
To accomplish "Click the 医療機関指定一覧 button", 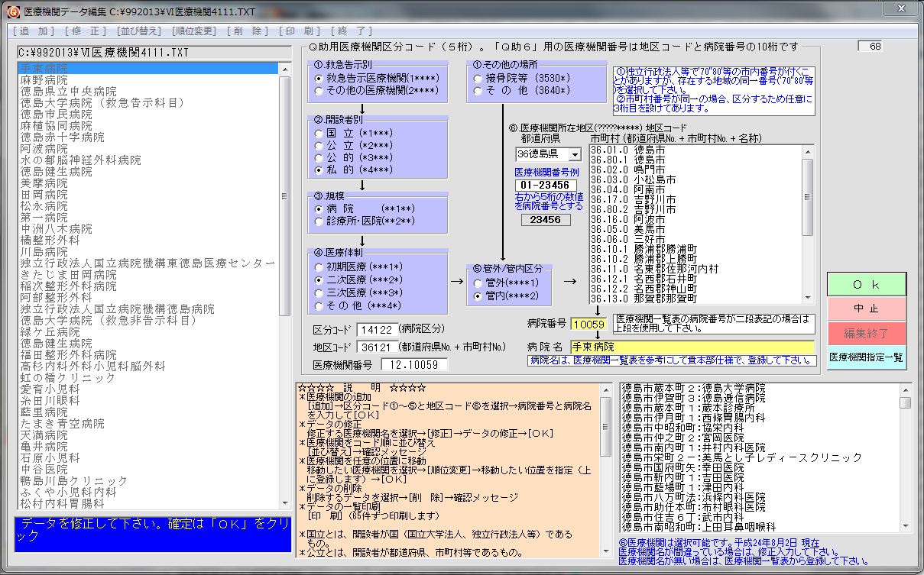I will click(x=866, y=357).
